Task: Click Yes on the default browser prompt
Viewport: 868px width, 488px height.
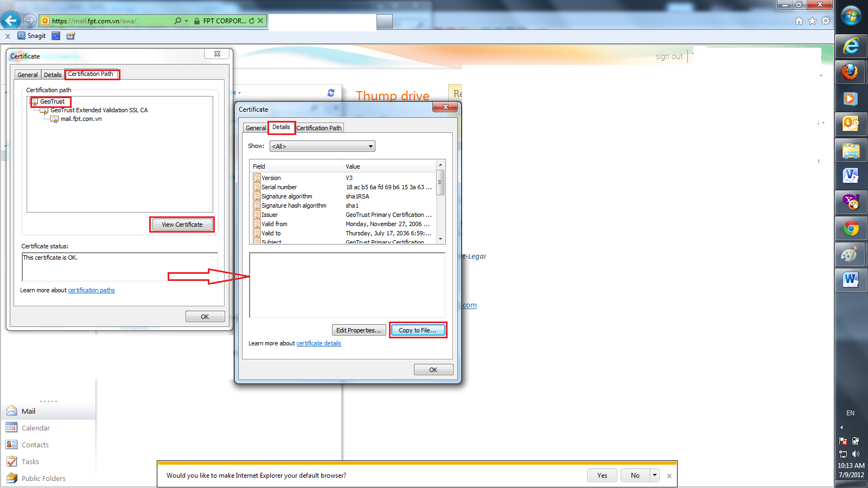Action: (602, 476)
